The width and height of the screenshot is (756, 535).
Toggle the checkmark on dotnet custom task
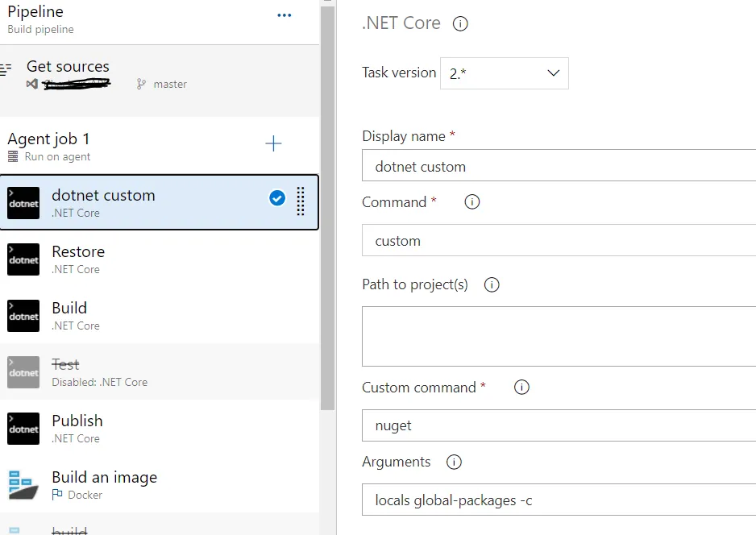point(277,198)
